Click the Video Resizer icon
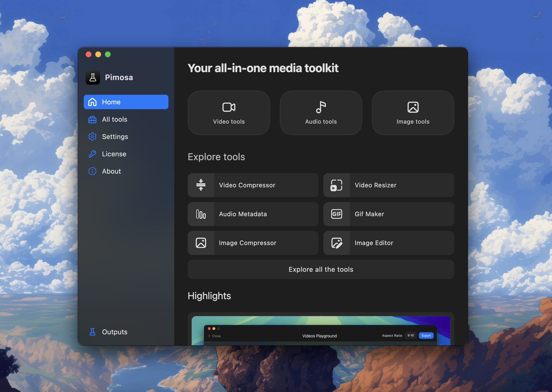The image size is (552, 392). (337, 185)
